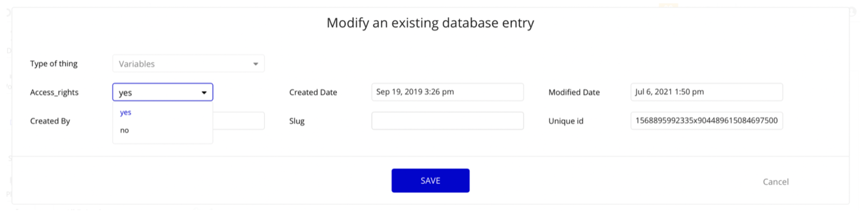
Task: Click the "Modified Date" label
Action: point(574,93)
